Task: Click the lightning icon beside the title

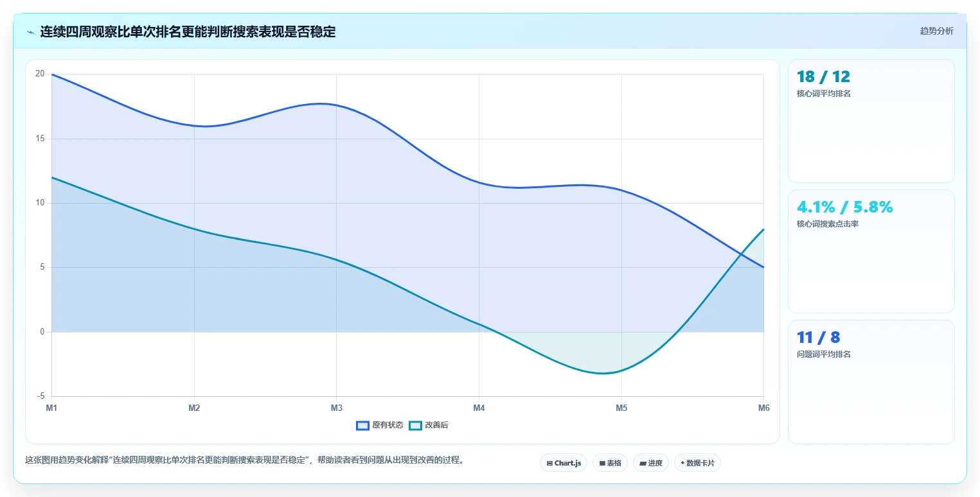Action: (30, 32)
